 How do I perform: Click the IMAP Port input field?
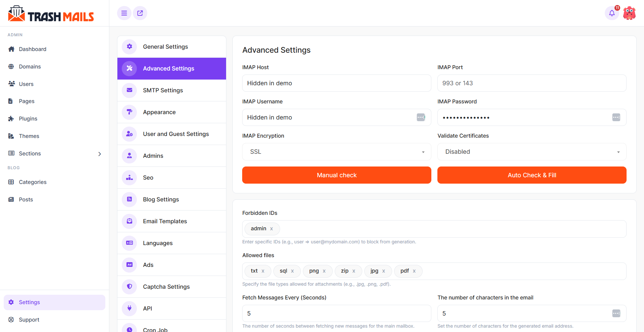click(532, 83)
